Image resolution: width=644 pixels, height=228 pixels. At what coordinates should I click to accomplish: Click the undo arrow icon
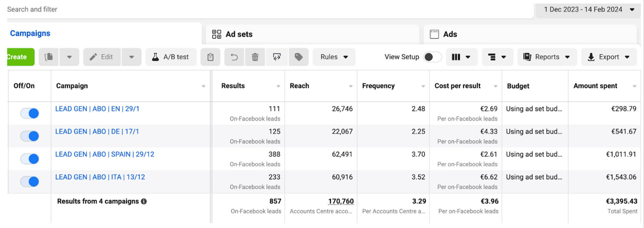[x=234, y=57]
